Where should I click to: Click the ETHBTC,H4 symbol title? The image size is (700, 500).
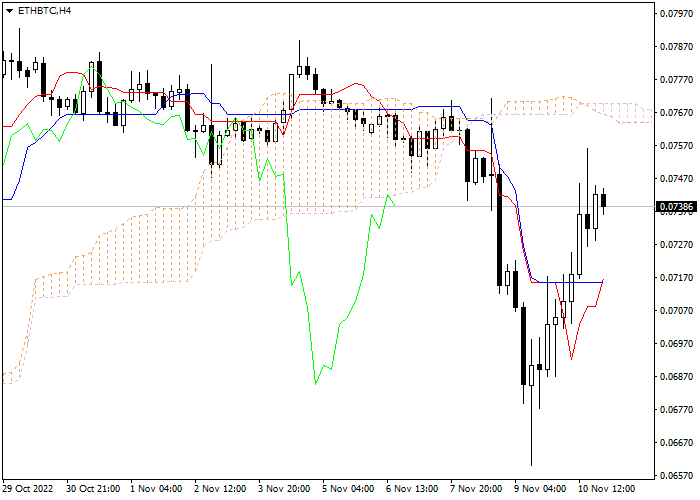point(44,11)
